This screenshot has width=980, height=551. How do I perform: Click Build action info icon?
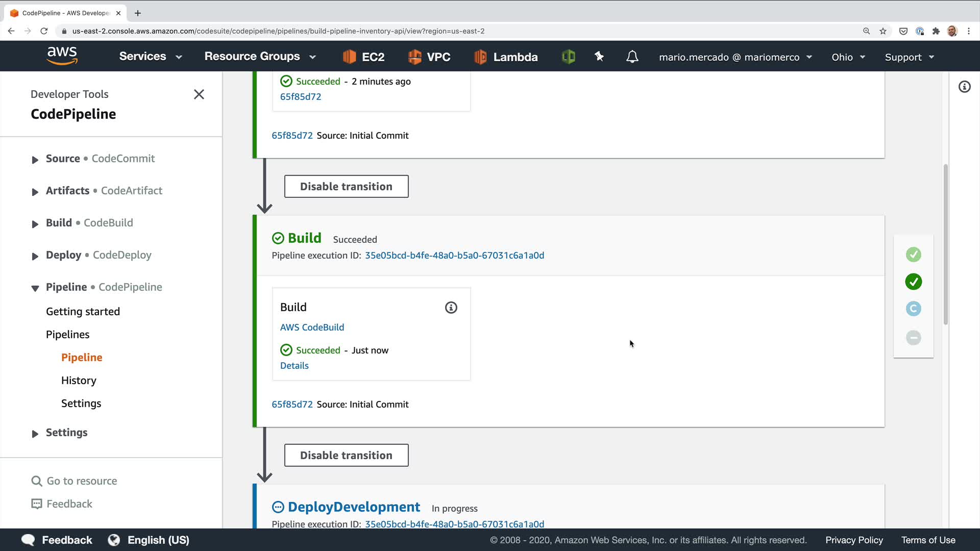click(451, 307)
